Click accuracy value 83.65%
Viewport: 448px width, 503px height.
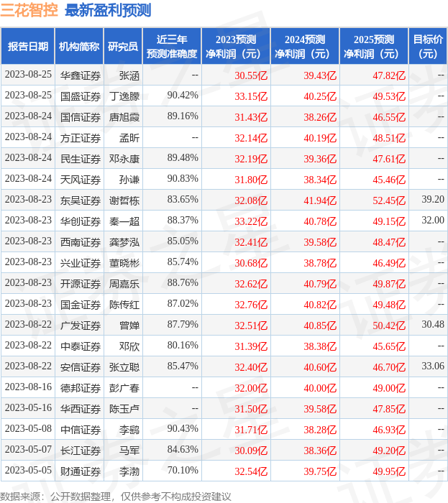tap(183, 200)
